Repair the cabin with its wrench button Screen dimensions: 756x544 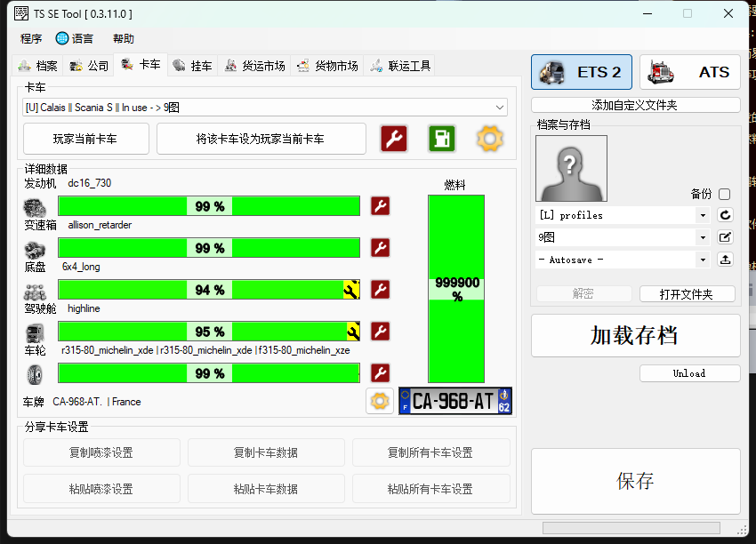[380, 332]
